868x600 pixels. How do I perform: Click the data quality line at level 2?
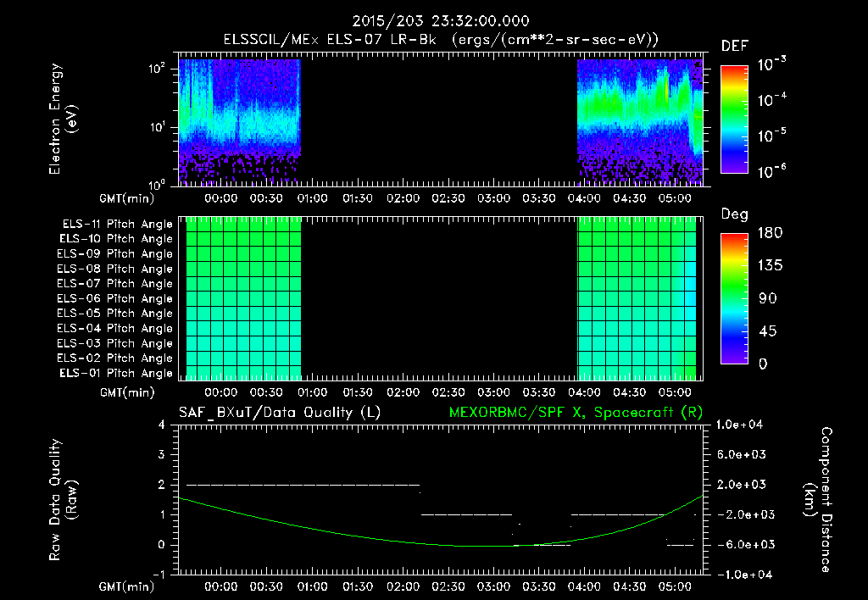pos(303,485)
